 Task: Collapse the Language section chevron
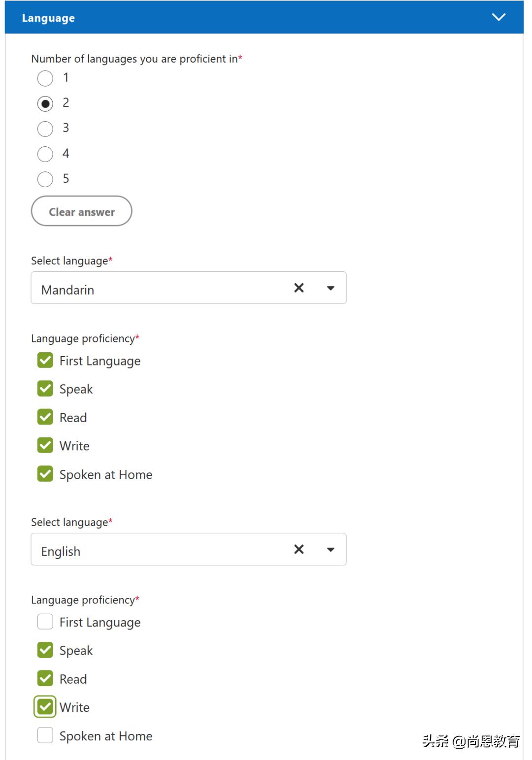[x=499, y=17]
